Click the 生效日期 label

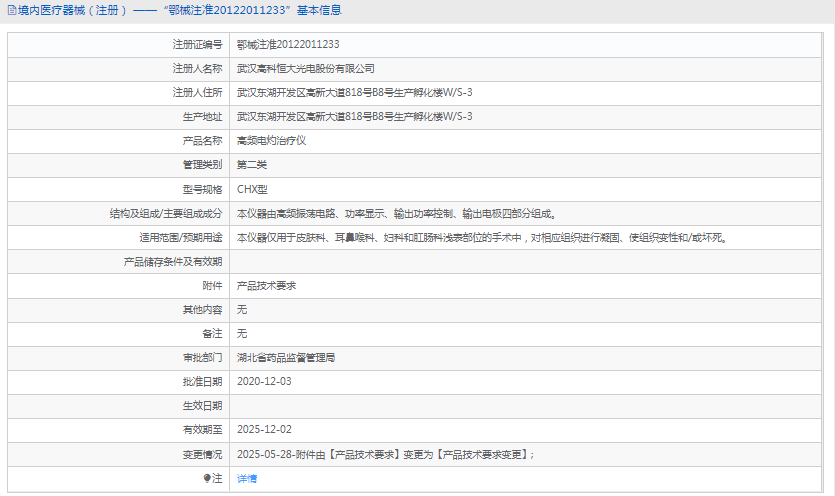pos(202,406)
